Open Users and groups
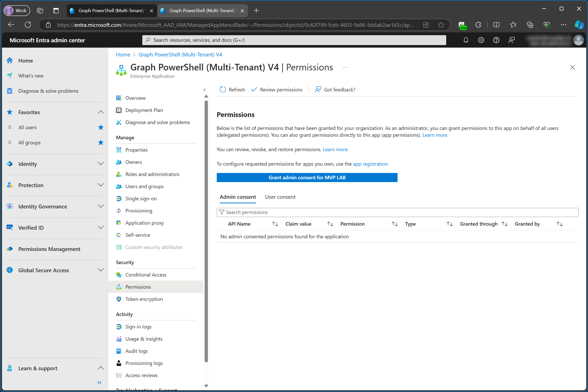Screen dimensions: 588x392 (144, 186)
